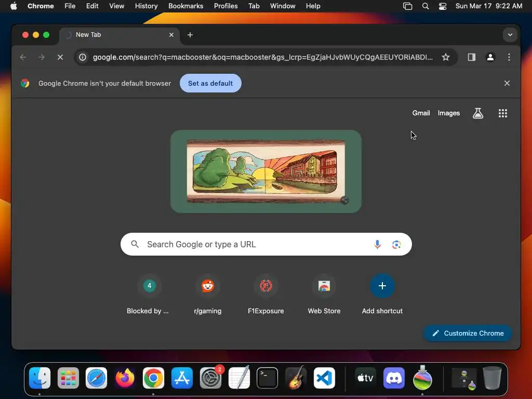
Task: Open Control Center in menu bar
Action: pos(443,6)
